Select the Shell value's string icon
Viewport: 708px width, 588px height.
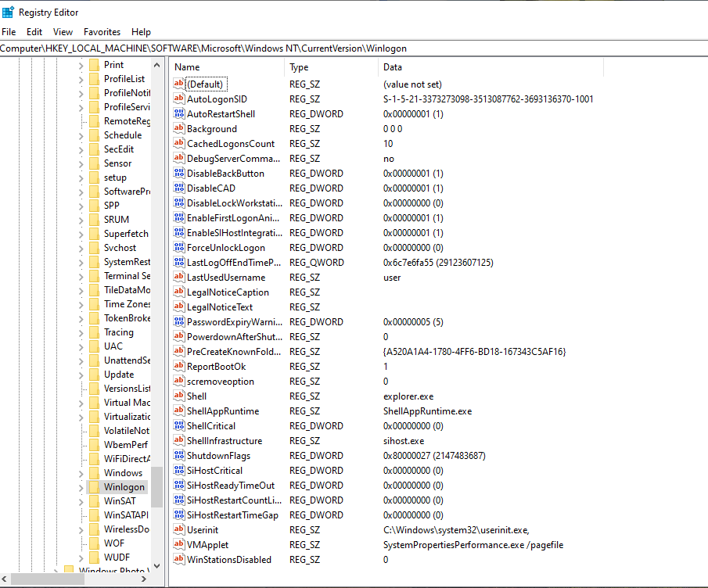coord(179,396)
